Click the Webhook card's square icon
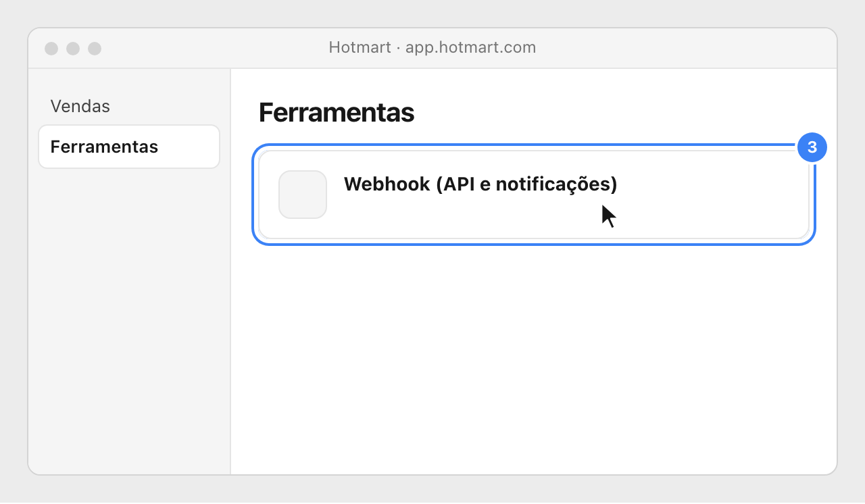 [x=303, y=195]
